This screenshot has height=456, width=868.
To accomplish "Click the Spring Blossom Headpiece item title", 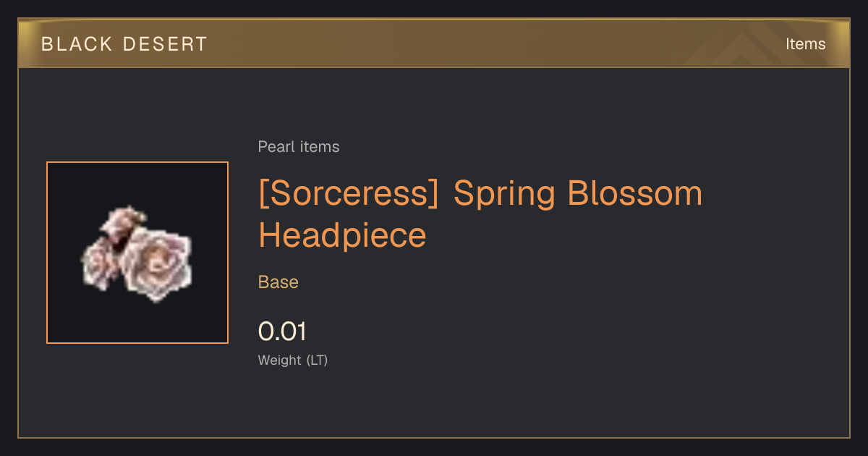I will click(480, 214).
